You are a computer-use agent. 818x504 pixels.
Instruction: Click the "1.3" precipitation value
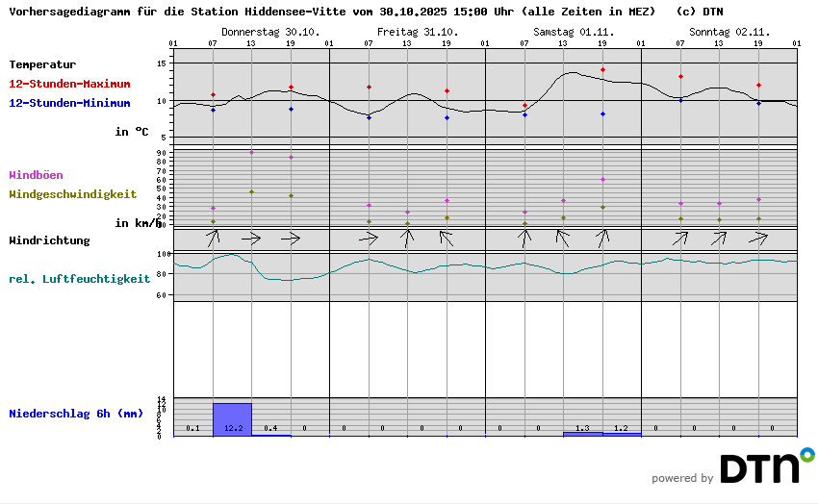[x=582, y=428]
